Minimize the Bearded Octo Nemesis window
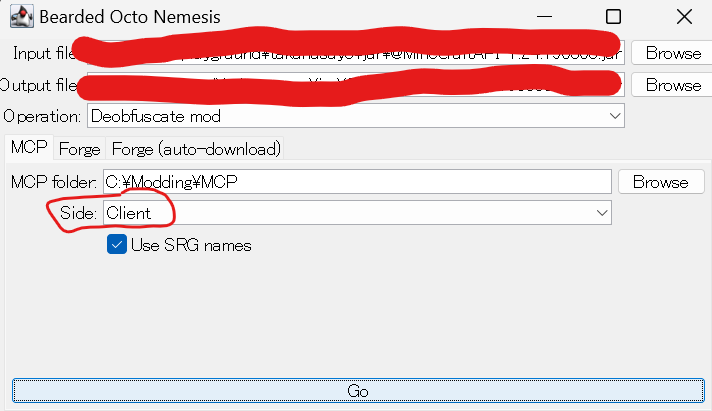712x411 pixels. click(543, 17)
